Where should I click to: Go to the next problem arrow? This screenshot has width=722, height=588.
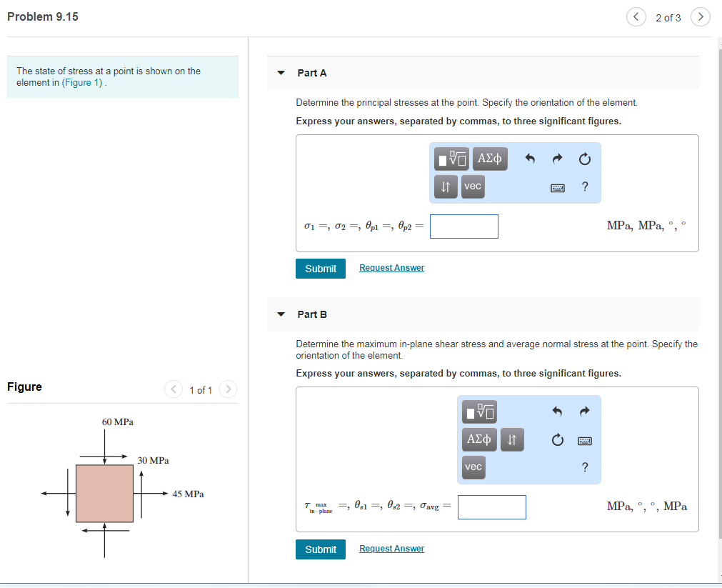701,17
